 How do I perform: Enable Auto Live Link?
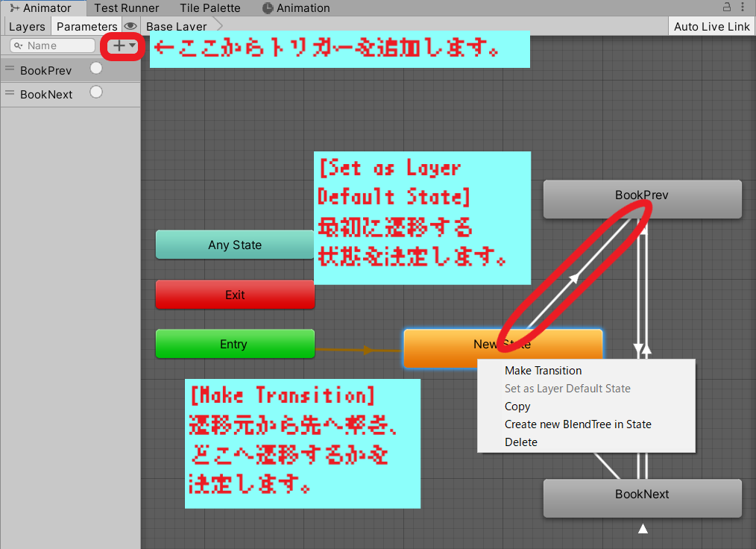711,25
